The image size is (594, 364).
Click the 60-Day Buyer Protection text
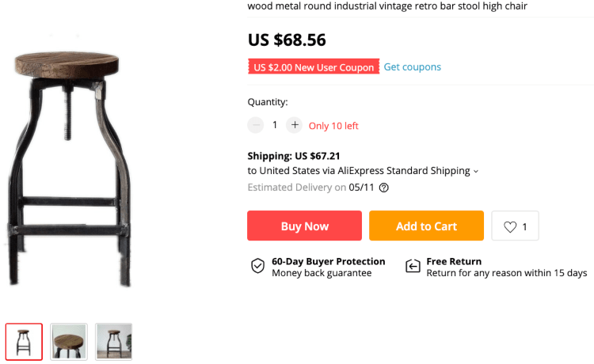(328, 261)
